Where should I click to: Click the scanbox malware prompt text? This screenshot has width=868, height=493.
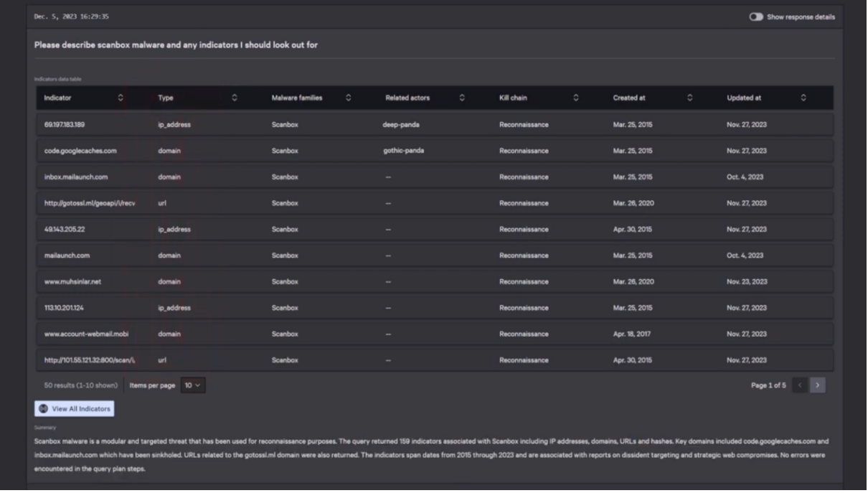point(176,45)
